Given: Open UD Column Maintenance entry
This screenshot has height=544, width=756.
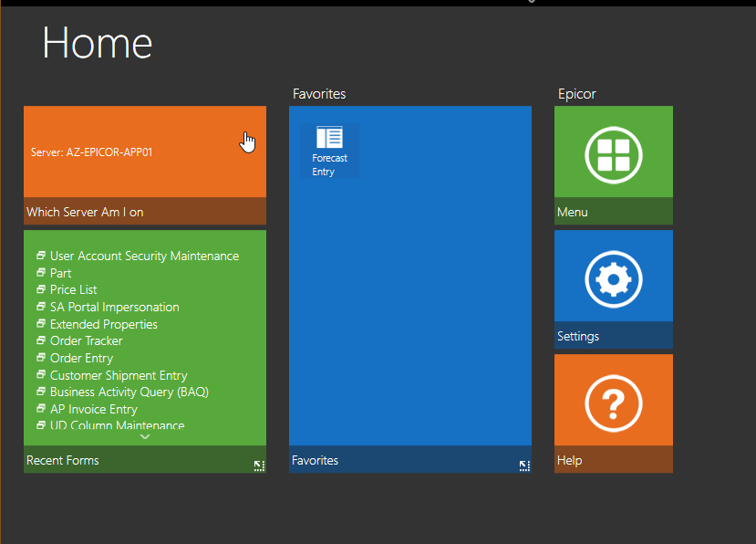Looking at the screenshot, I should point(117,425).
